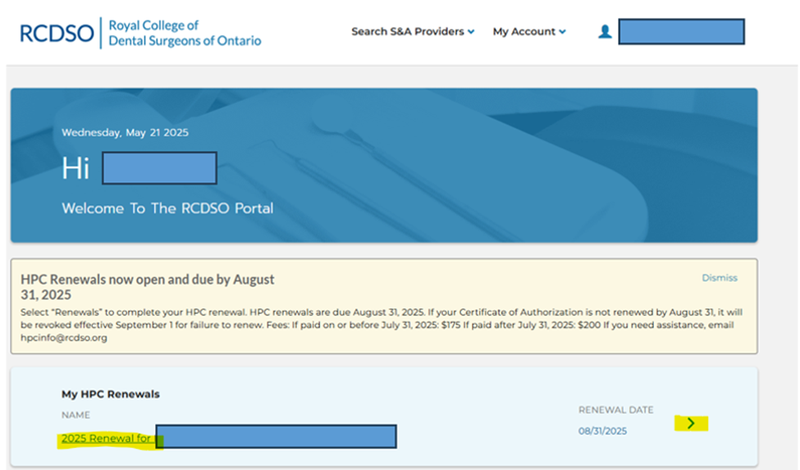
Task: Expand the My Account dropdown
Action: (529, 32)
